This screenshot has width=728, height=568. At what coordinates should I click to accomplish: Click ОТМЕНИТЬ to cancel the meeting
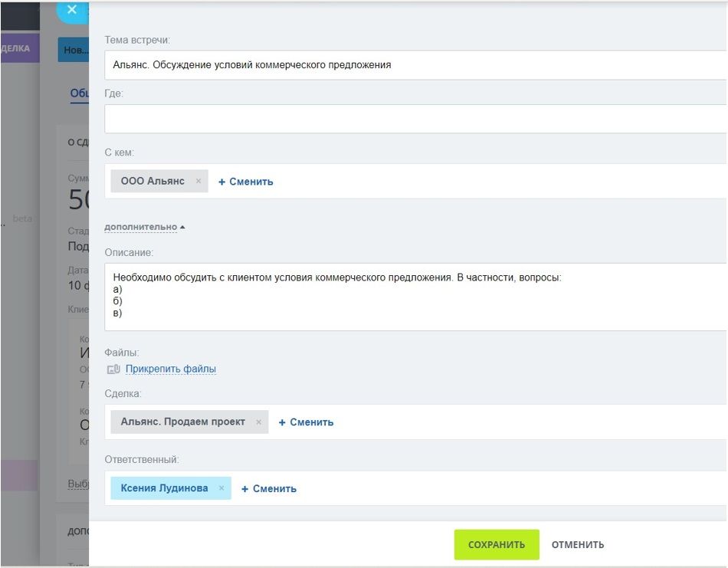point(578,545)
